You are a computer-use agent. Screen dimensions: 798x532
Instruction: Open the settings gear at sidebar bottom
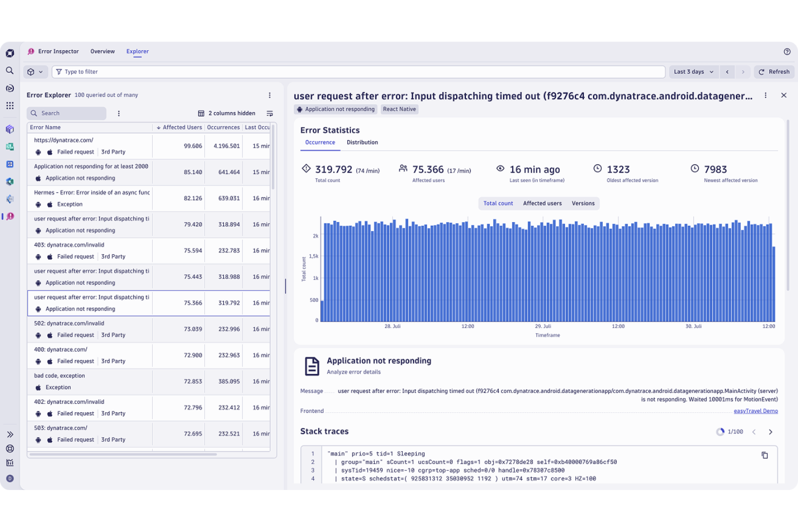pos(9,448)
